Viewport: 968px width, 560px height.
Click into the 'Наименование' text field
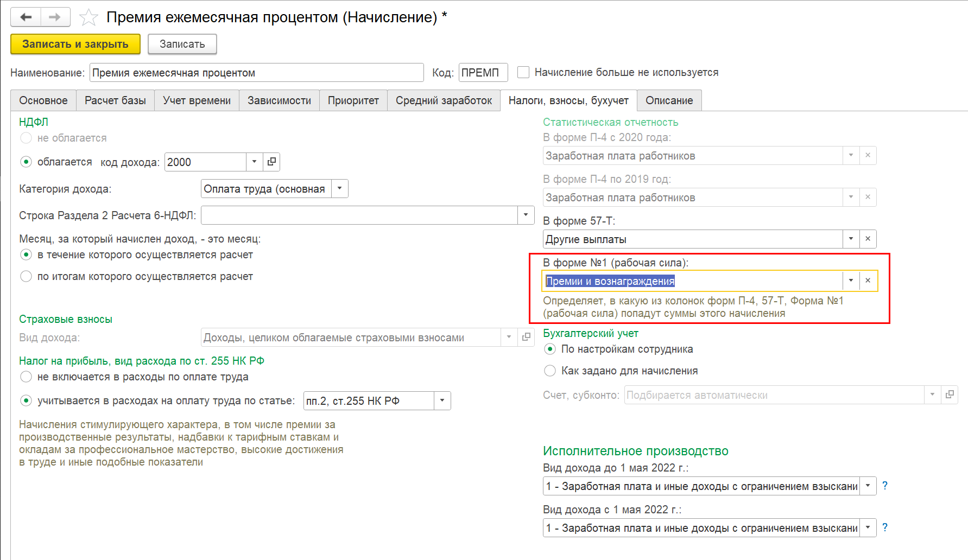coord(256,73)
